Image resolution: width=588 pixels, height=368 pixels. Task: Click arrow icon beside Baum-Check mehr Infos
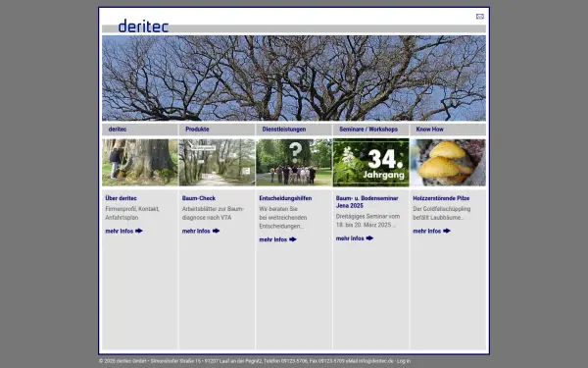point(216,231)
